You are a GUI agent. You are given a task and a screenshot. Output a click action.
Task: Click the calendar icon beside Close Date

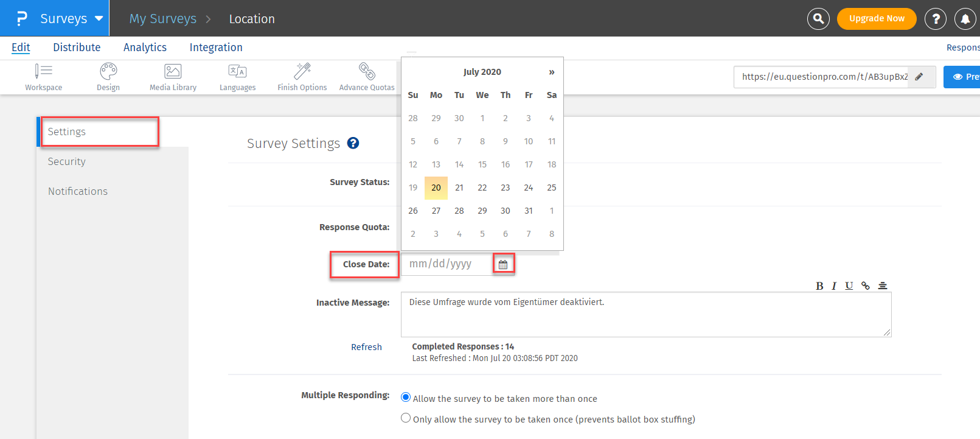pos(503,264)
